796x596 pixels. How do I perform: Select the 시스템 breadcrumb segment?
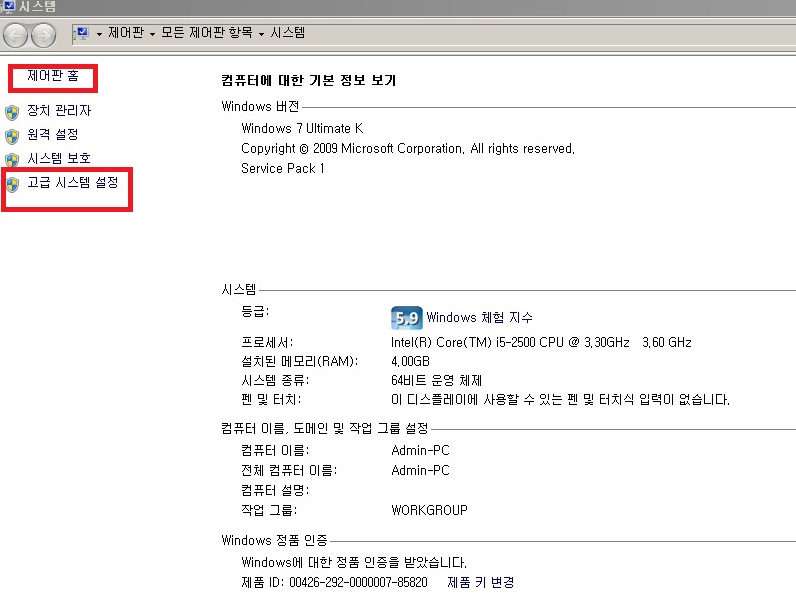287,33
